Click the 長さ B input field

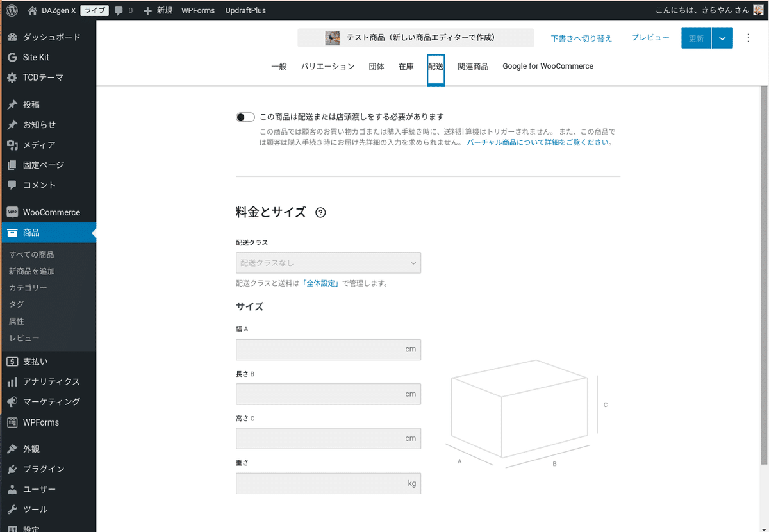tap(328, 394)
